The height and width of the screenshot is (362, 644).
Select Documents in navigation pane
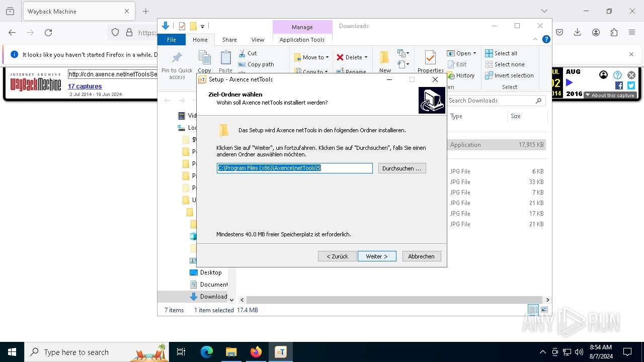[209, 285]
